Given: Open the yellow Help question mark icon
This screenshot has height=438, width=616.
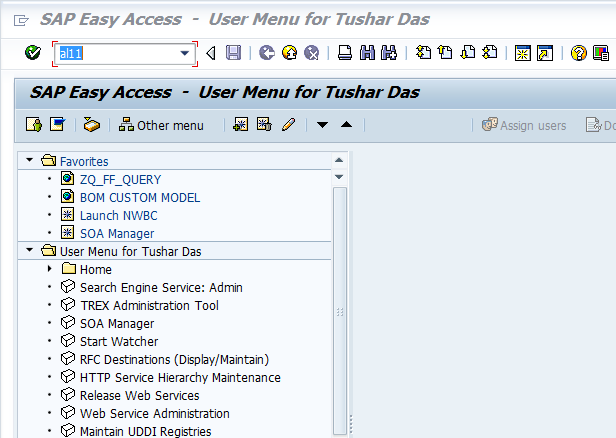Looking at the screenshot, I should coord(578,53).
